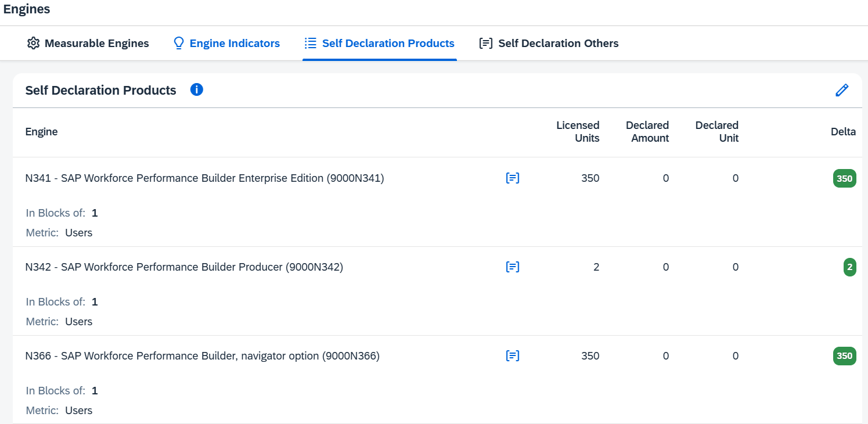Open the note icon for N342 Producer
Image resolution: width=868 pixels, height=424 pixels.
click(513, 267)
